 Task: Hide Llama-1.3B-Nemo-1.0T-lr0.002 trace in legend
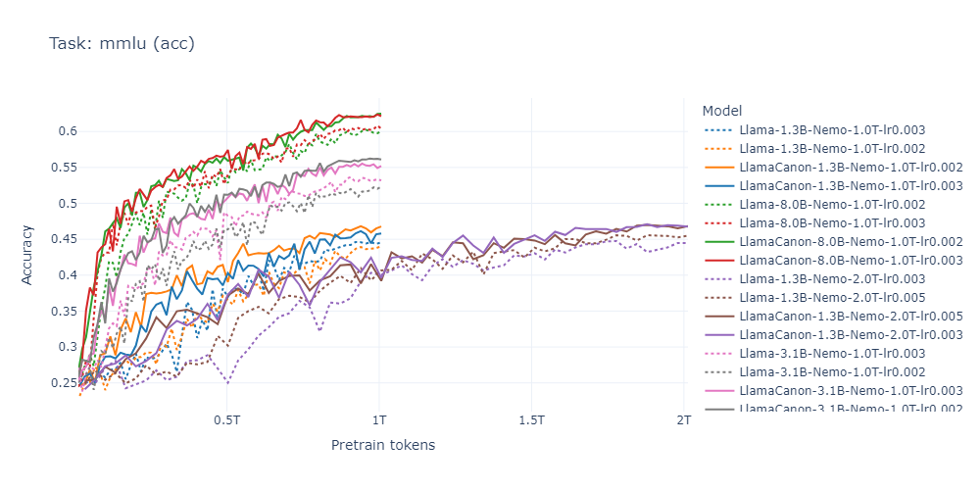coord(832,149)
